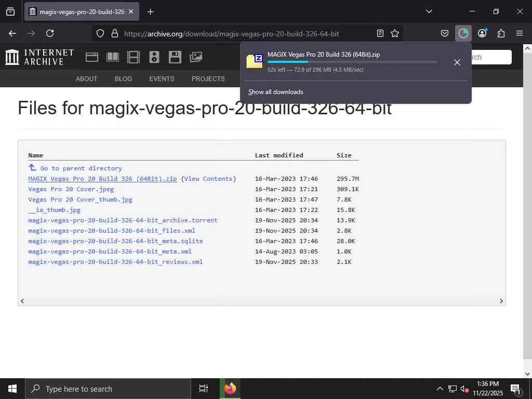
Task: Open the Firefox account icon
Action: coord(482,33)
